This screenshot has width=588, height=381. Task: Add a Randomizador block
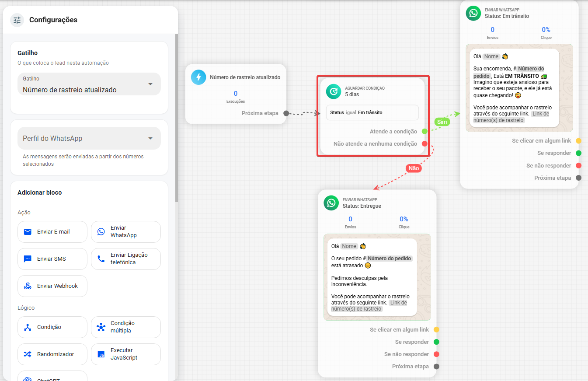coord(52,354)
